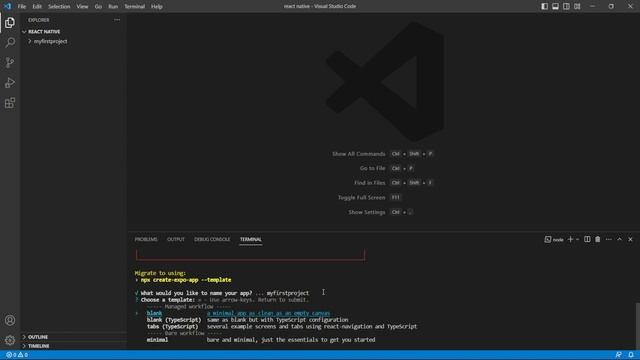This screenshot has width=640, height=360.
Task: Open the Edit menu
Action: (37, 7)
